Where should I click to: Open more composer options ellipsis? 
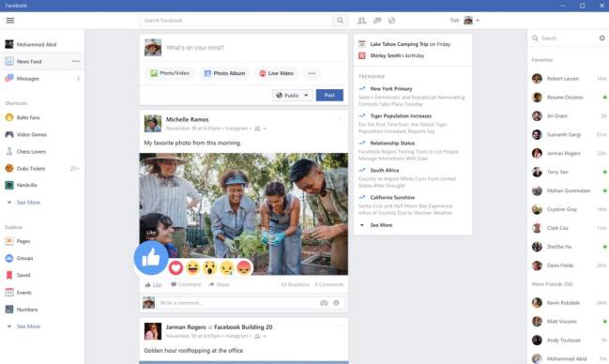[312, 73]
